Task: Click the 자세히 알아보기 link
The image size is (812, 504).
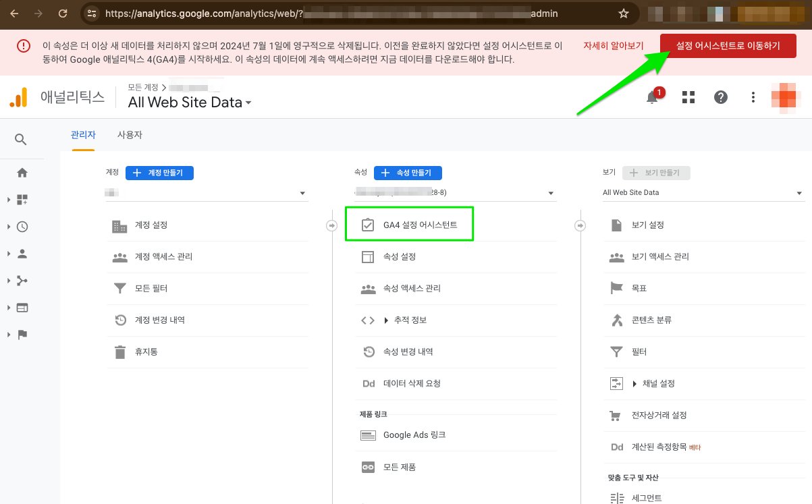Action: pyautogui.click(x=614, y=46)
